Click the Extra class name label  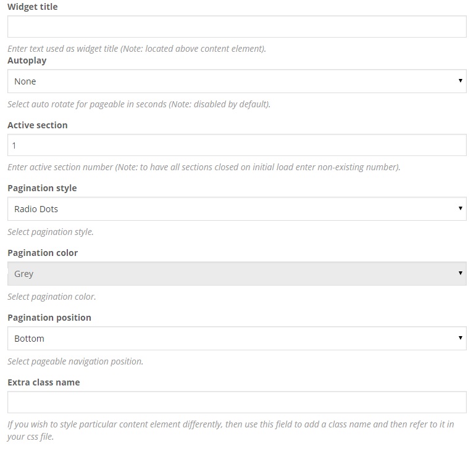(44, 382)
